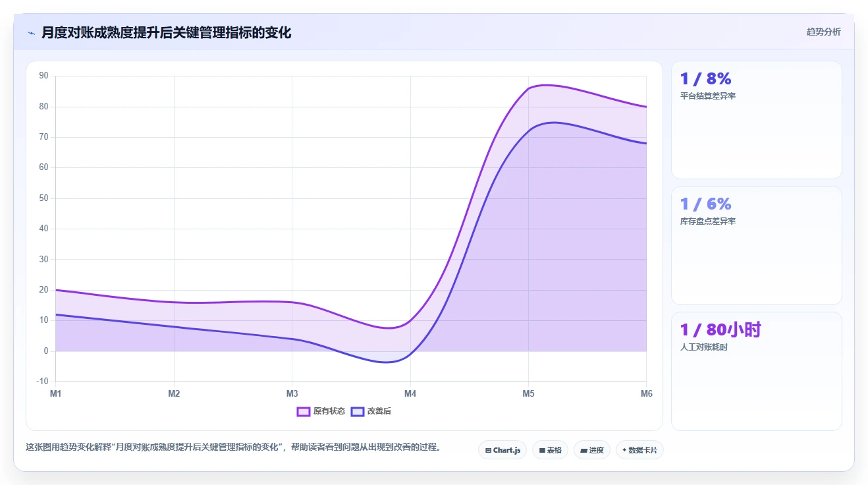Click the 改善后 blue legend swatch
Viewport: 868px width, 485px height.
tap(358, 411)
